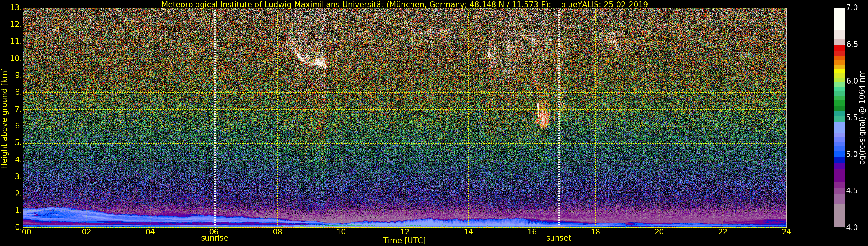Click height axis tick '1.'
The height and width of the screenshot is (246, 868).
[x=18, y=210]
